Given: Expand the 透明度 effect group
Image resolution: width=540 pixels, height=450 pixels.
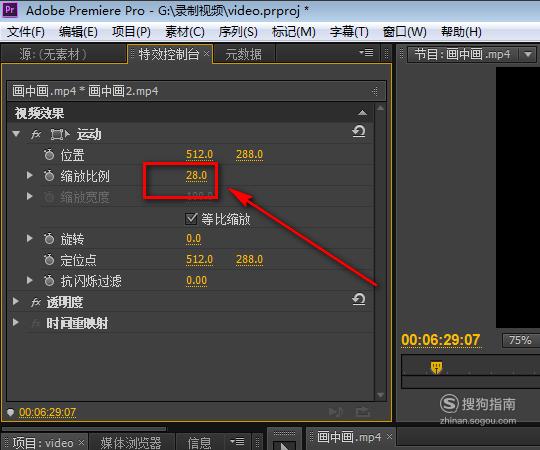Looking at the screenshot, I should pos(16,301).
